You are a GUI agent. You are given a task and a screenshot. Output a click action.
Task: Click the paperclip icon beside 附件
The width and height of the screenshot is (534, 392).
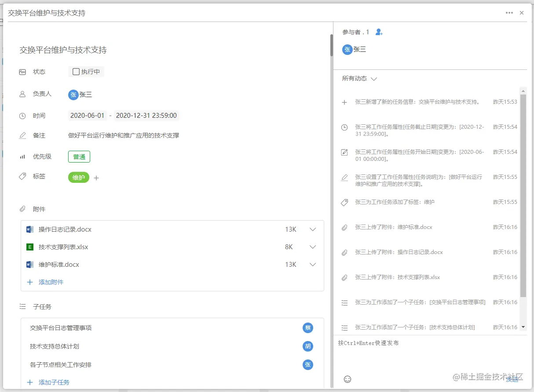pos(22,209)
